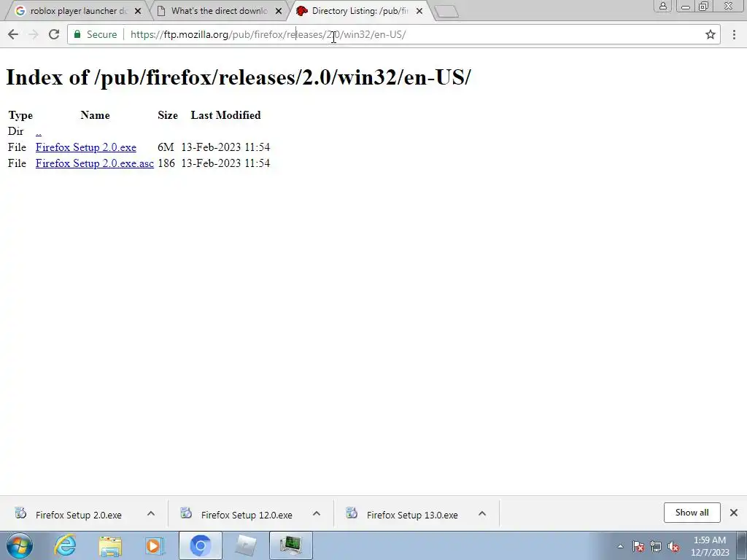Click the Action Center flag icon
This screenshot has width=747, height=560.
pyautogui.click(x=638, y=546)
